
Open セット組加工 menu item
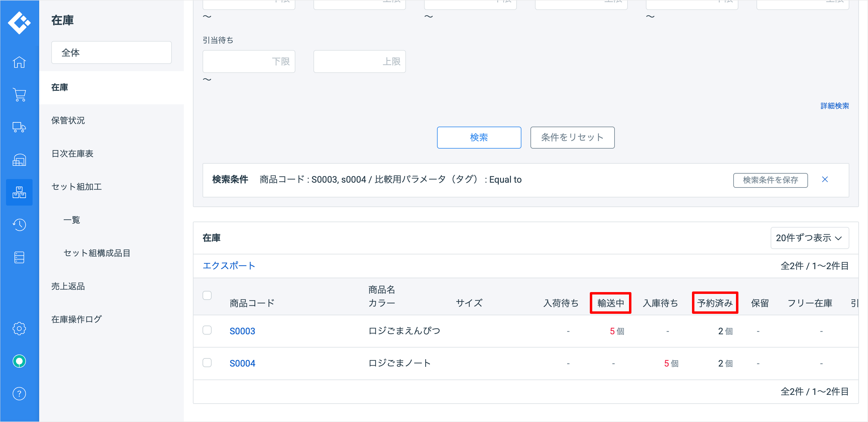coord(77,187)
